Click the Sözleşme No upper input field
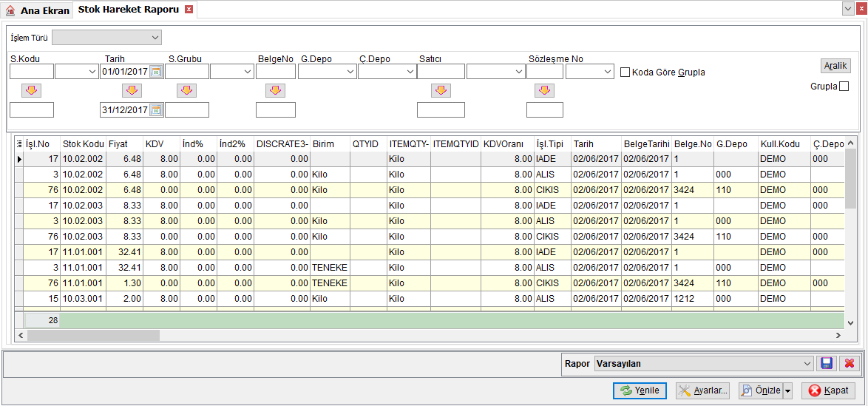Screen dimensions: 868x406 (x=545, y=72)
